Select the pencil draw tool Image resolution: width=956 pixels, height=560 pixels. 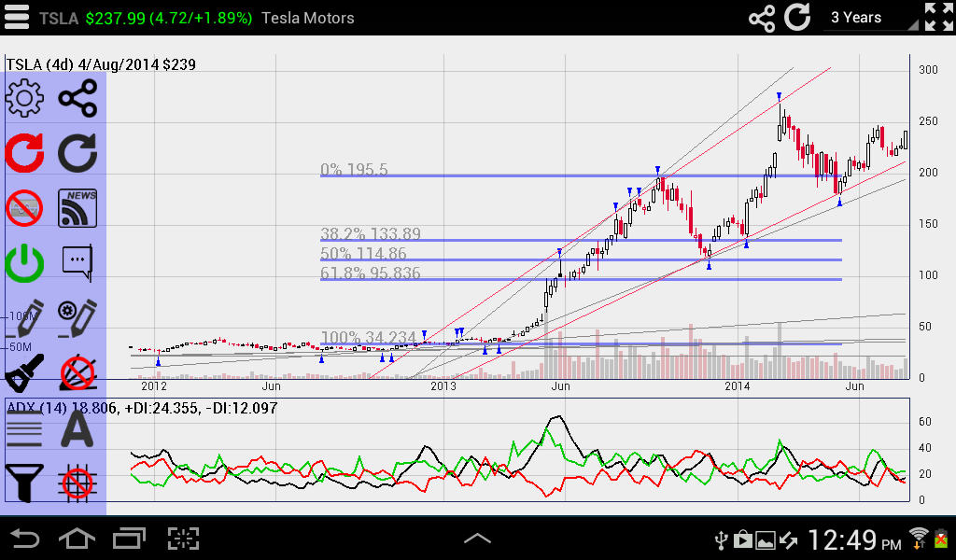[x=24, y=318]
